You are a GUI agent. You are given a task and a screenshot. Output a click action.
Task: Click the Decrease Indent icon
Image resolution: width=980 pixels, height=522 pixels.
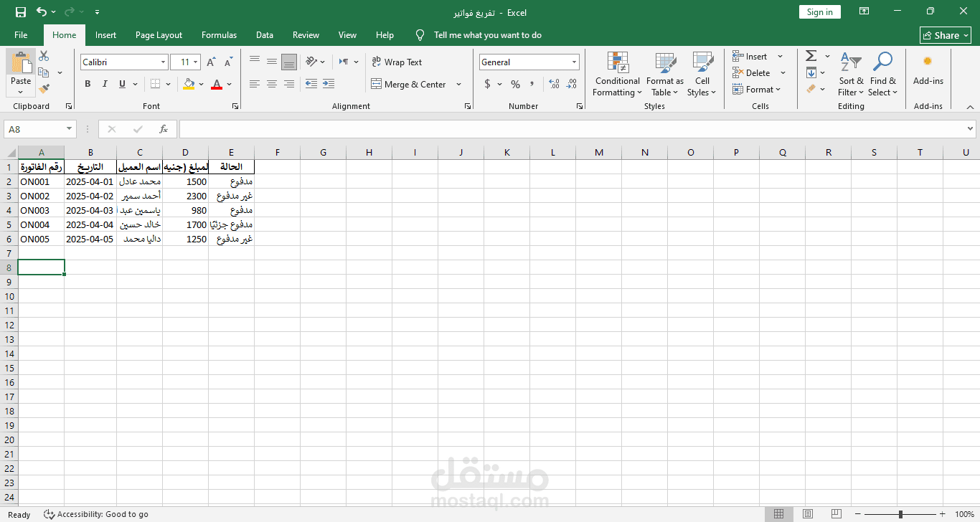point(311,84)
